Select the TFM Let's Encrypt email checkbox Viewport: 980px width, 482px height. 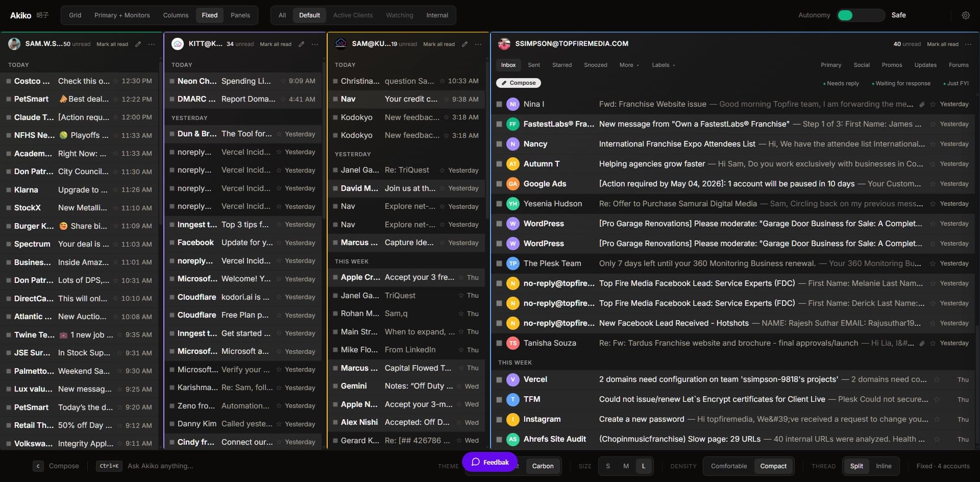[x=499, y=399]
